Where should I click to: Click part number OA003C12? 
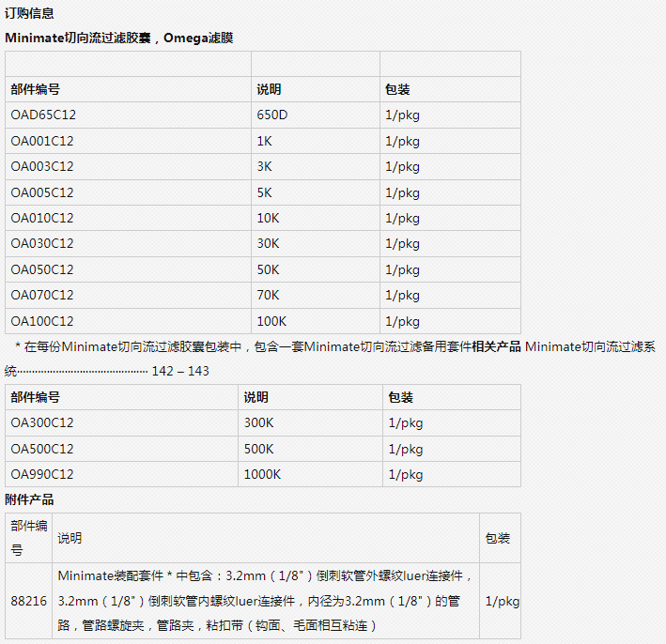coord(42,166)
